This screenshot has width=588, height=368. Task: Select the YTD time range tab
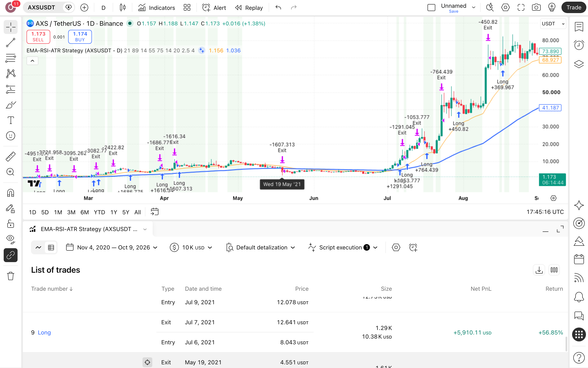point(99,212)
